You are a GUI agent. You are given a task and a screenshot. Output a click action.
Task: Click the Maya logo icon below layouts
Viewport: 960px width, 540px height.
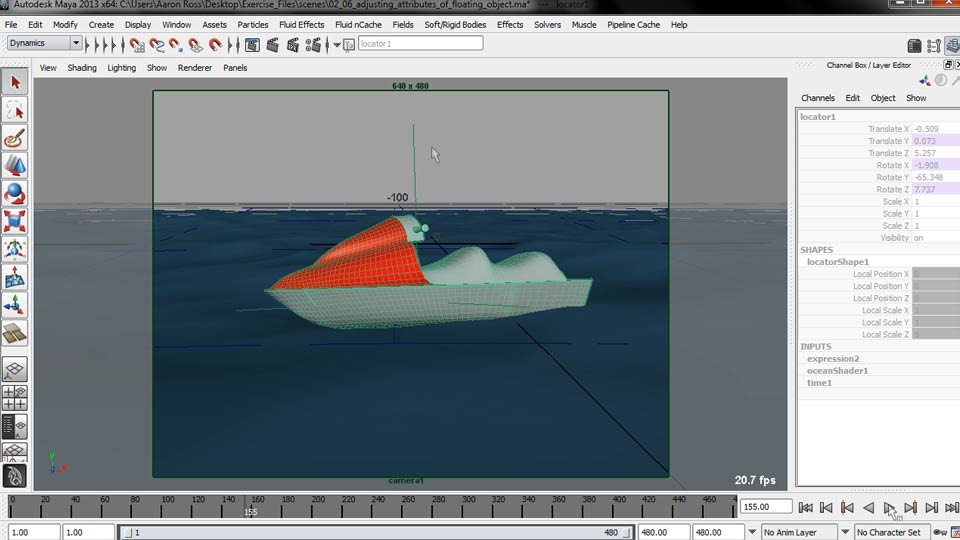15,476
